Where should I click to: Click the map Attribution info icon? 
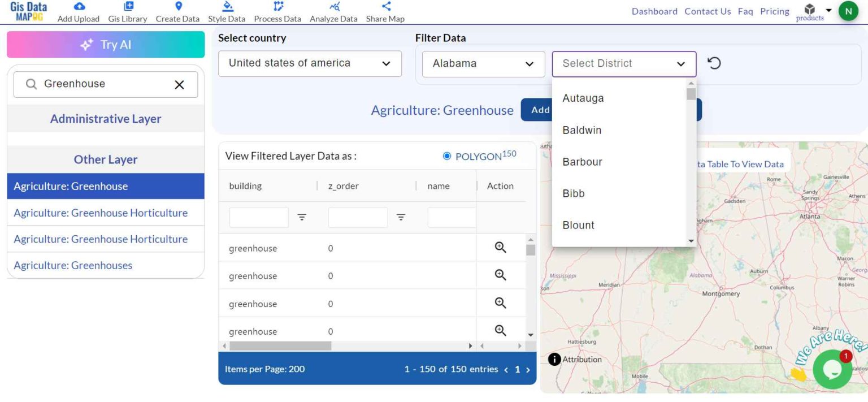(x=554, y=359)
